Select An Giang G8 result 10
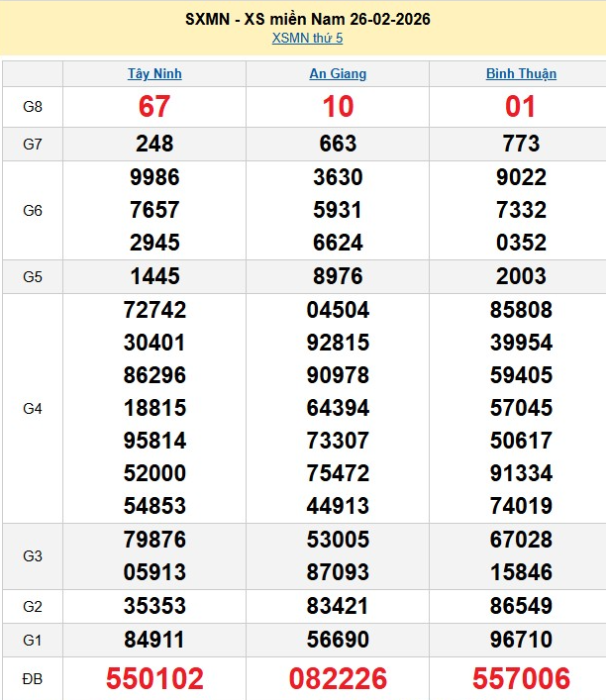This screenshot has height=700, width=606. (x=338, y=107)
